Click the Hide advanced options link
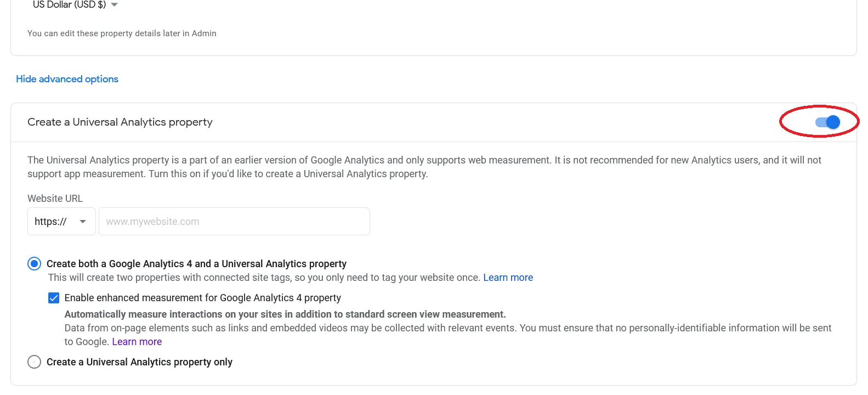868x395 pixels. pos(67,79)
